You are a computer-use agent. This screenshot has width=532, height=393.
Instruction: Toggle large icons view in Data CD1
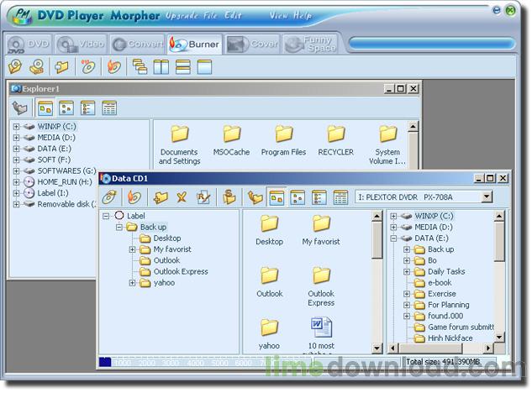pos(275,197)
